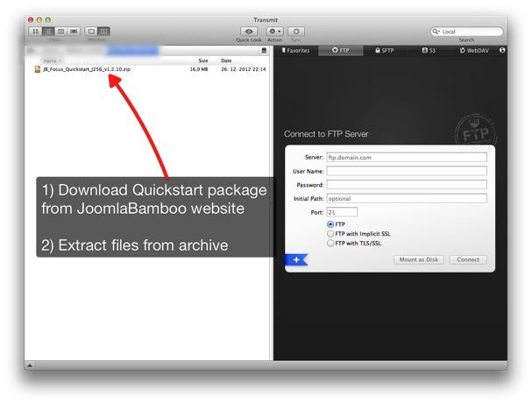Click the Port number field
Viewport: 532px width, 404px height.
(x=342, y=212)
